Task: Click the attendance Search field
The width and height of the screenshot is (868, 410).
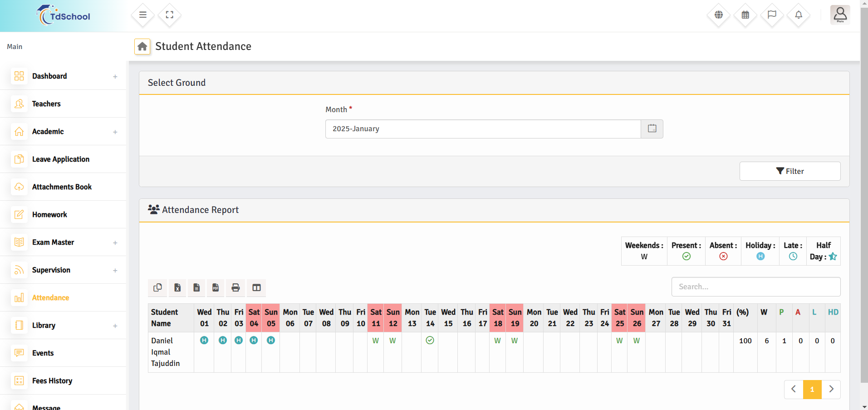Action: [755, 287]
